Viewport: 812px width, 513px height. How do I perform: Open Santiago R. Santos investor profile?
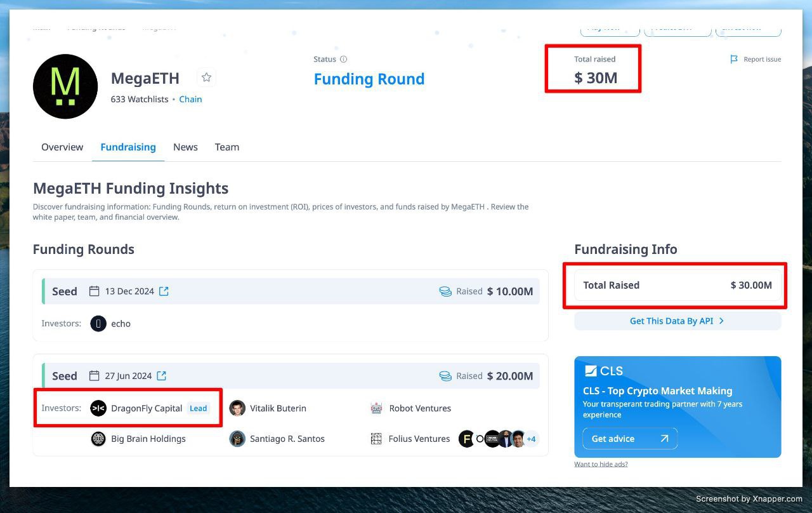(x=287, y=439)
